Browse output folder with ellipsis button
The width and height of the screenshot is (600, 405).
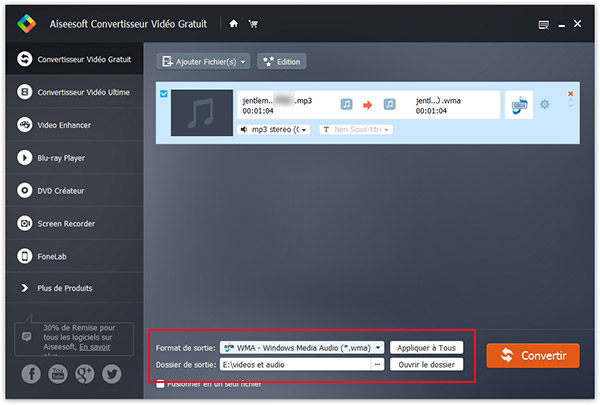[x=377, y=364]
